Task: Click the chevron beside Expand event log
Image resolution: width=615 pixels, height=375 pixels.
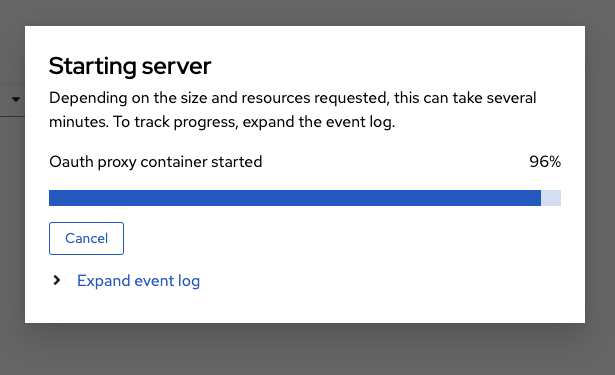Action: (57, 280)
